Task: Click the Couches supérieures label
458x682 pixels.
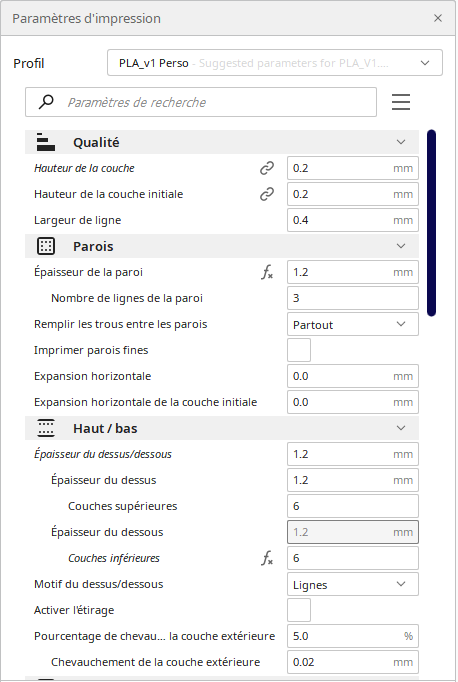Action: click(x=123, y=506)
